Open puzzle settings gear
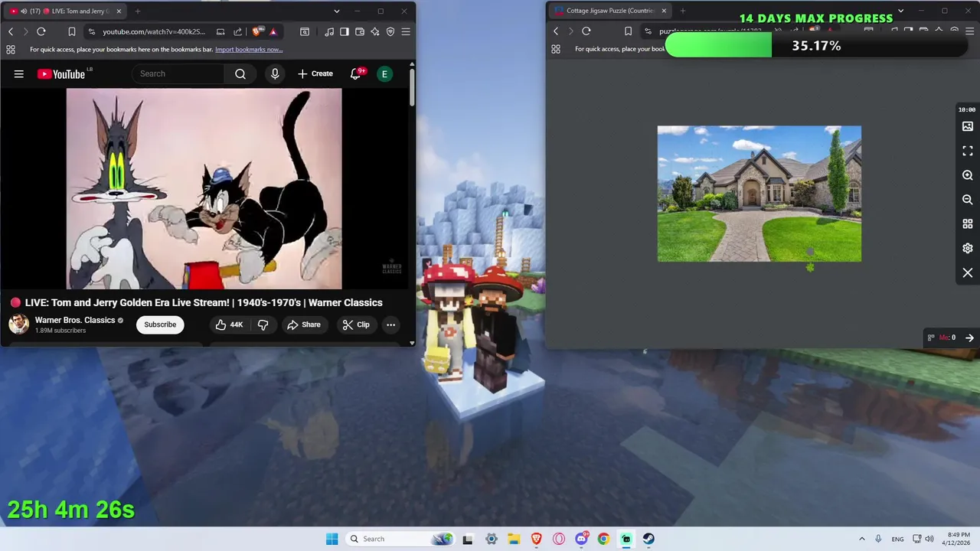The image size is (980, 551). (968, 249)
